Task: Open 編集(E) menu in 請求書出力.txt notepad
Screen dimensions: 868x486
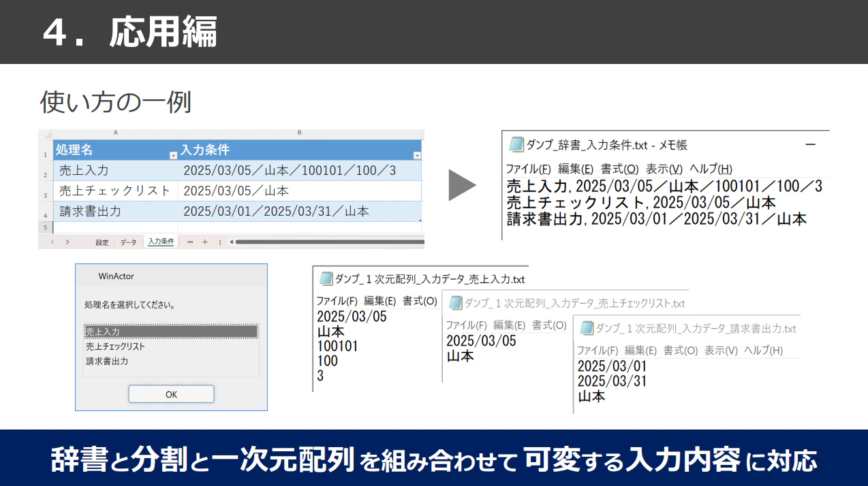Action: click(640, 351)
